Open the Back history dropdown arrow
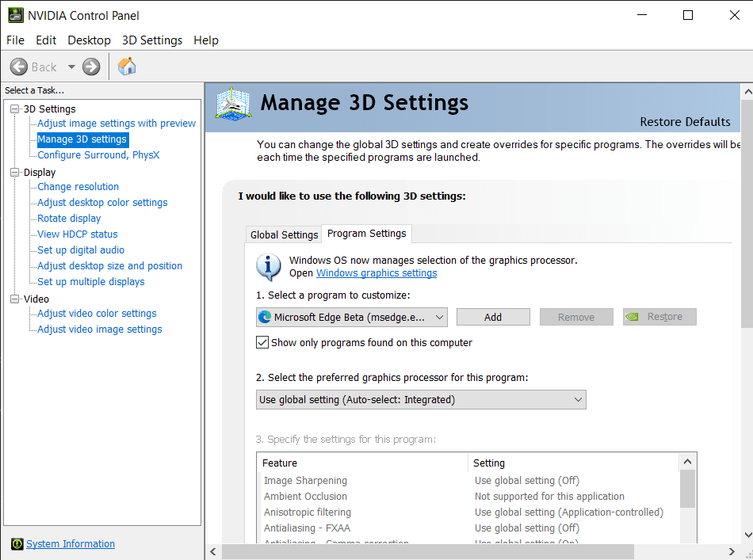Screen dimensions: 753x560 [71, 67]
